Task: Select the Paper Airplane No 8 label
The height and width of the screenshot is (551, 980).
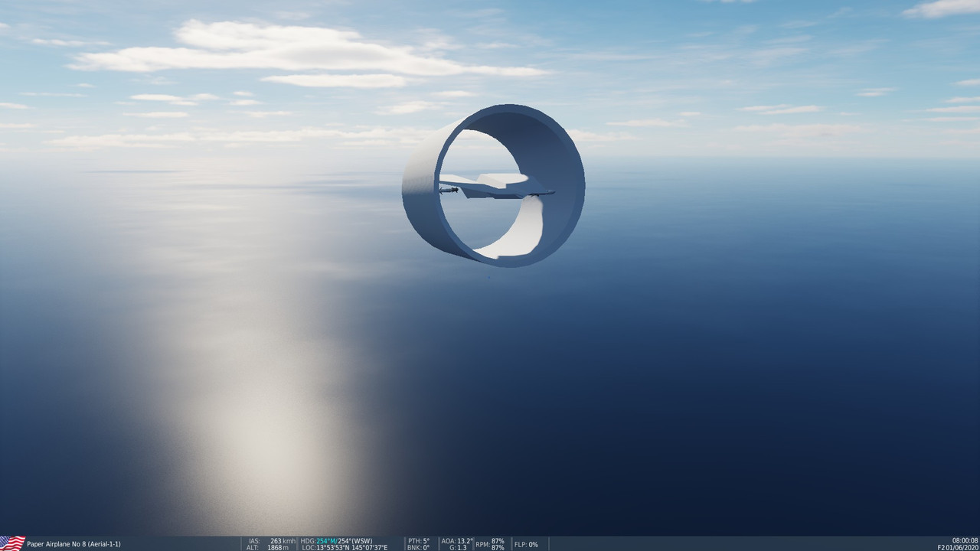Action: (73, 544)
